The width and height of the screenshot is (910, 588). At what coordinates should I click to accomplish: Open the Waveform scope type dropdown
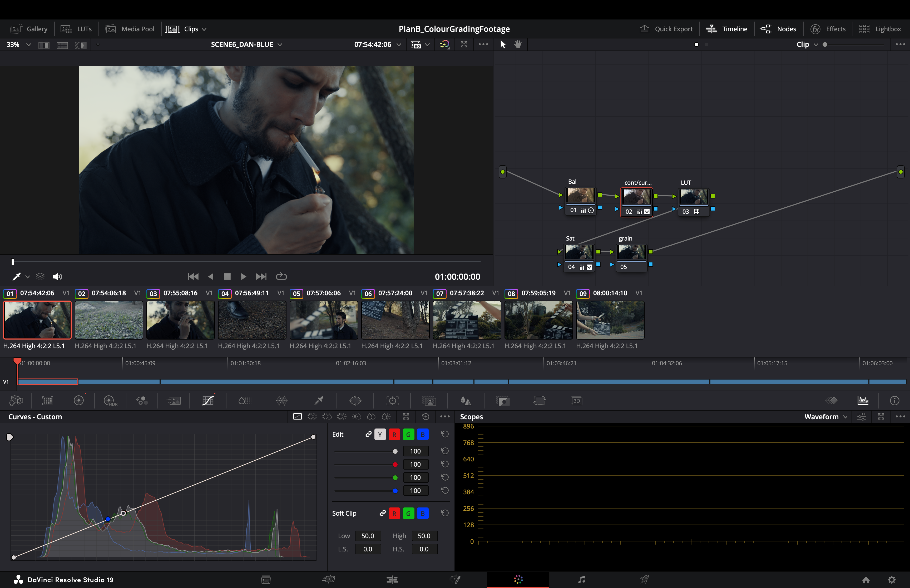pyautogui.click(x=825, y=417)
